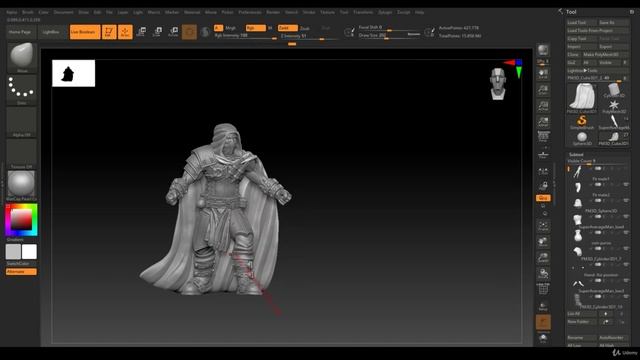Toggle the Alternate color button

coord(21,272)
